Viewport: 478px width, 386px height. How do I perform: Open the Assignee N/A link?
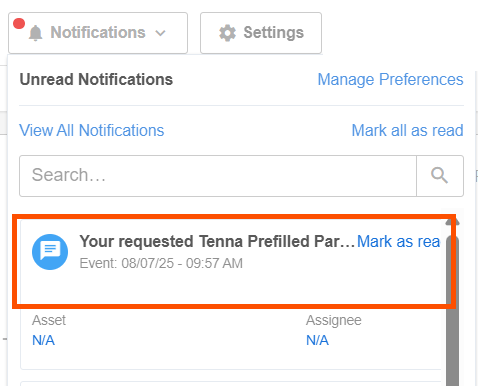point(317,340)
